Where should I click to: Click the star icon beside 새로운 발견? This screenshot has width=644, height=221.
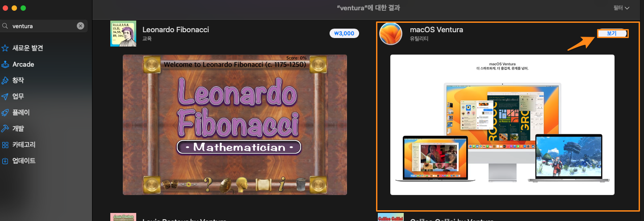coord(5,48)
